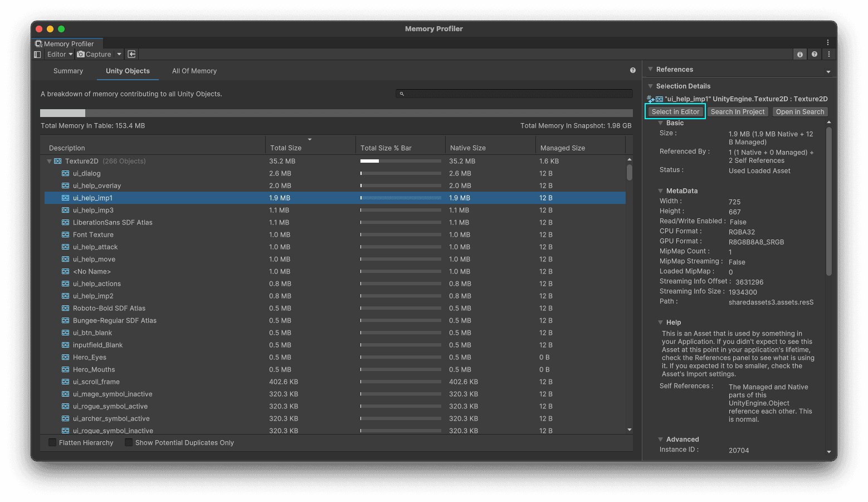
Task: Click the Memory Profiler gear-chip icon on the tab
Action: 39,43
